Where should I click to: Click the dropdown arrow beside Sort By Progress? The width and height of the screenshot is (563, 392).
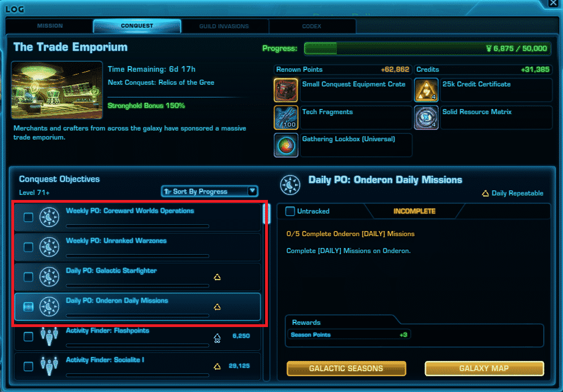253,191
